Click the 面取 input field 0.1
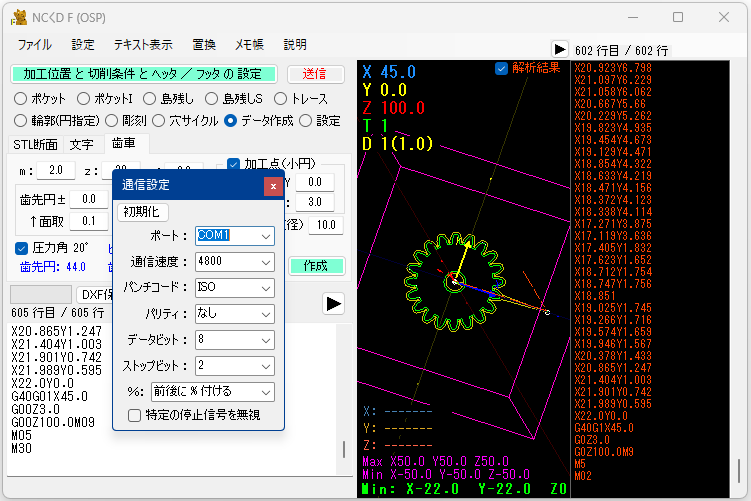751x501 pixels. click(89, 221)
